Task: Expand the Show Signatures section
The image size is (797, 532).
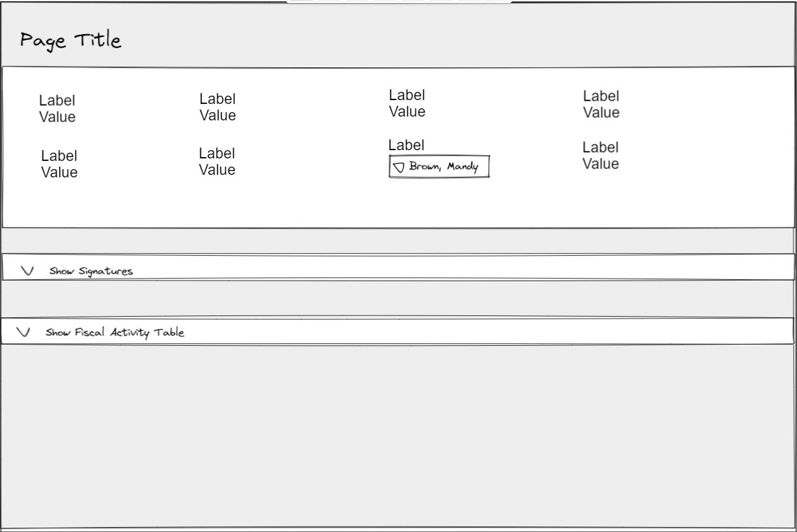Action: [x=398, y=267]
